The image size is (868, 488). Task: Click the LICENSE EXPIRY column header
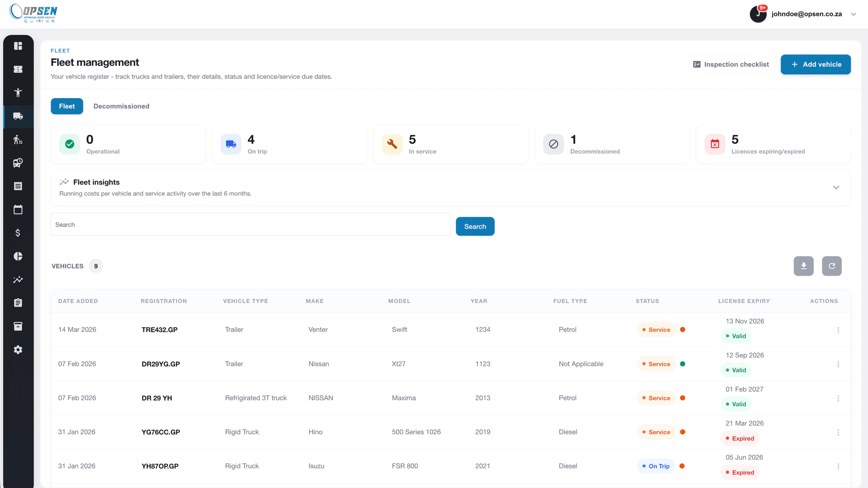point(744,301)
